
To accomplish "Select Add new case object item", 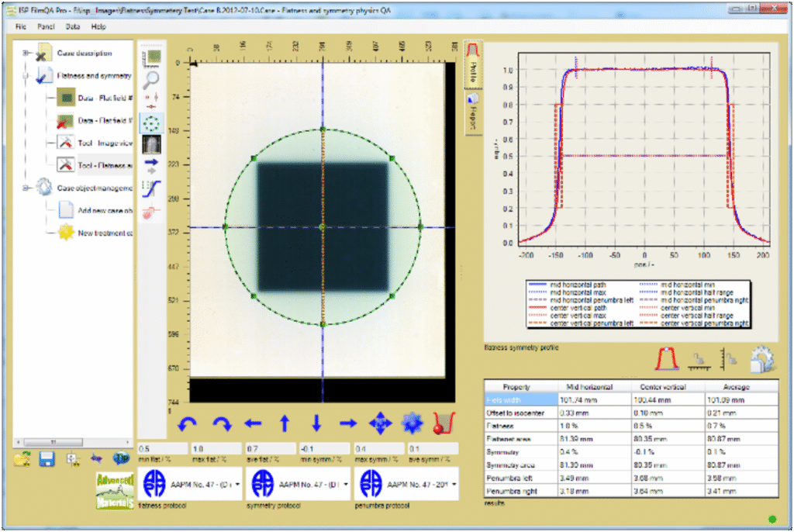I will 105,210.
